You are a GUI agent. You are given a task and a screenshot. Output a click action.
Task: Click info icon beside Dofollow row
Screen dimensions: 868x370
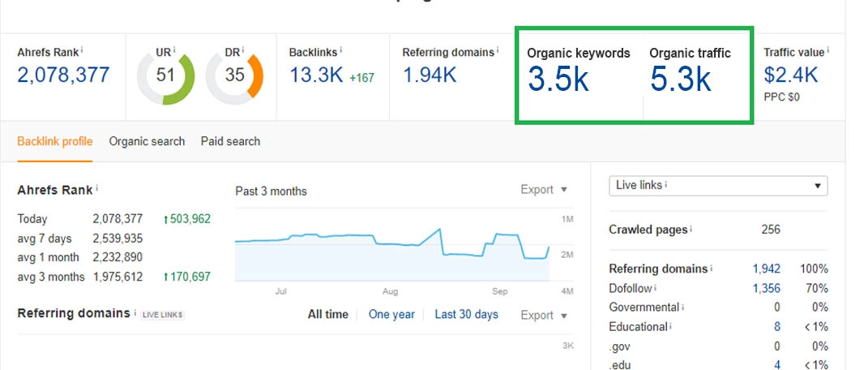point(656,288)
